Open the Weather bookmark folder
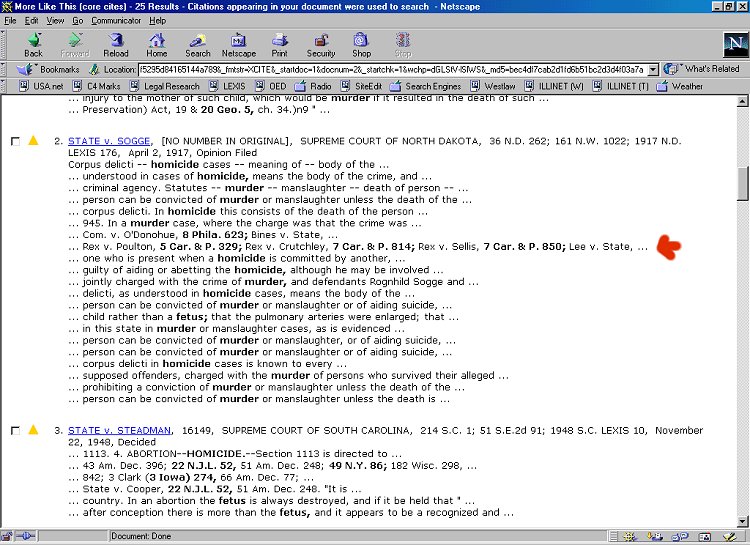The width and height of the screenshot is (750, 545). [x=680, y=86]
